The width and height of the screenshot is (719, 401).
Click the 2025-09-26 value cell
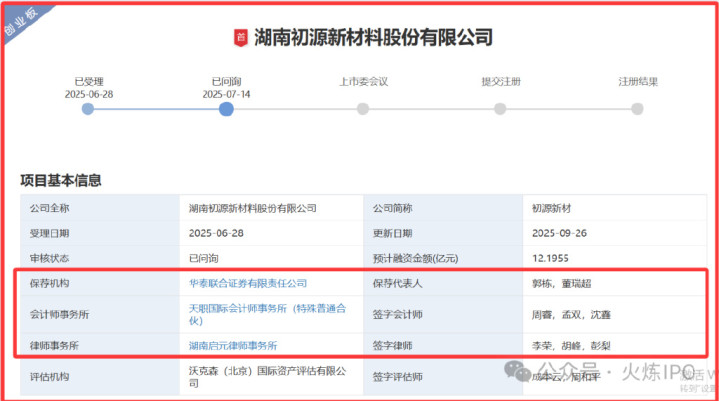point(614,233)
